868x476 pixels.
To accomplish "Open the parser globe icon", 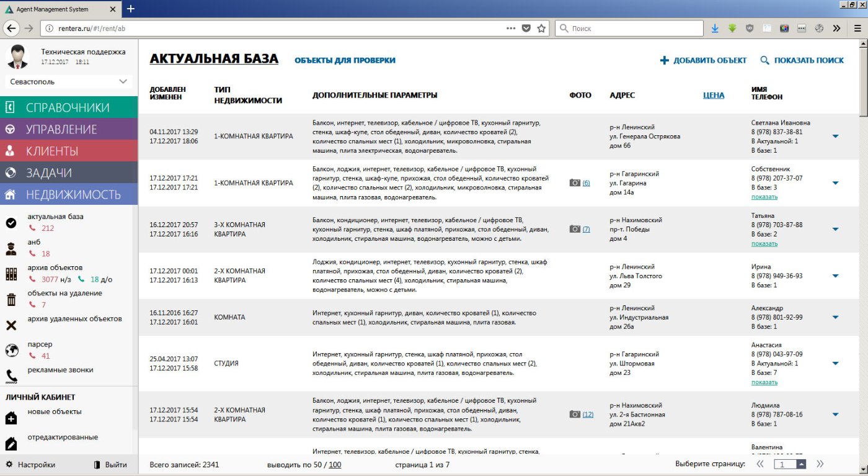I will 11,351.
